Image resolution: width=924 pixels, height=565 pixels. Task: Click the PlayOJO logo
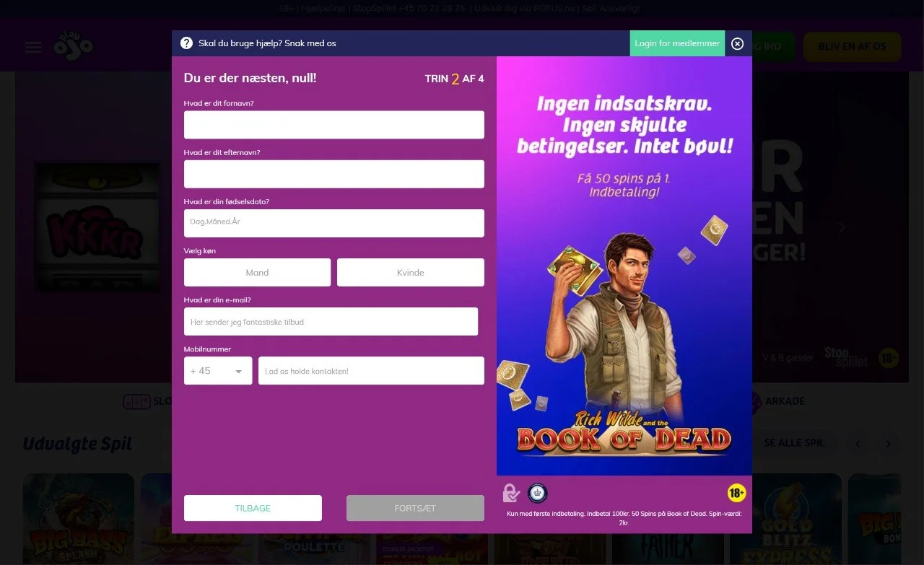73,46
